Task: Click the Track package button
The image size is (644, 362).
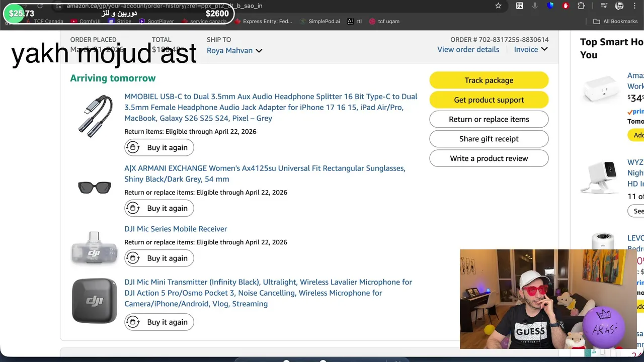Action: pos(489,80)
